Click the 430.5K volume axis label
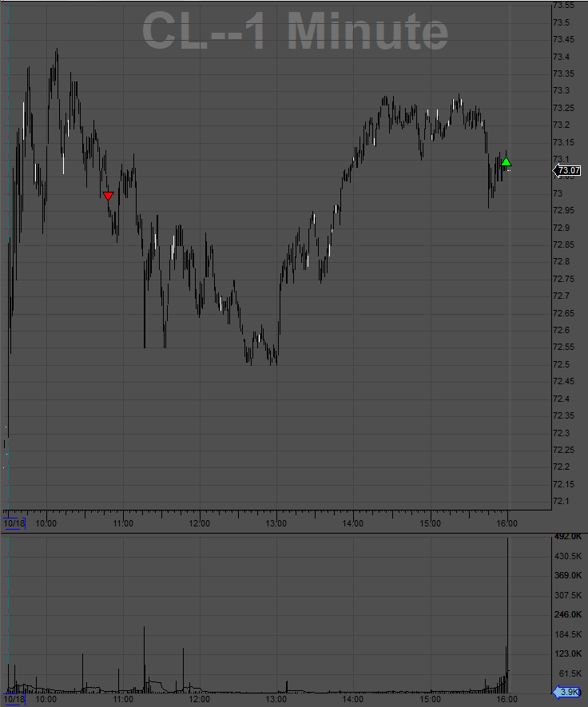The width and height of the screenshot is (588, 707). 568,556
